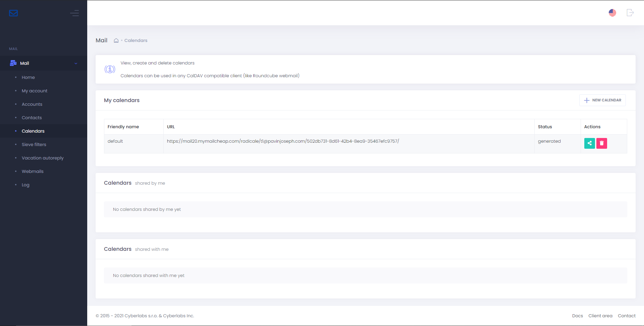The image size is (644, 326).
Task: Visit the Client area link
Action: tap(600, 316)
